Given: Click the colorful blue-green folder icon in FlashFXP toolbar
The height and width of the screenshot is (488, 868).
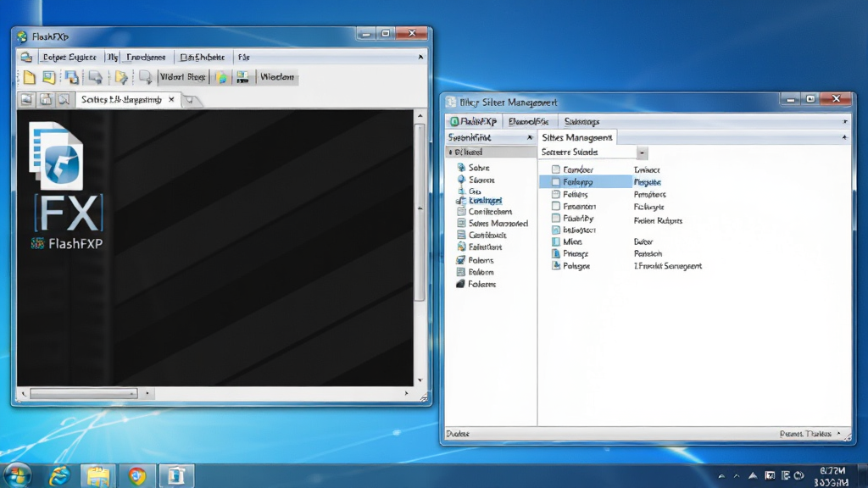Looking at the screenshot, I should click(221, 77).
